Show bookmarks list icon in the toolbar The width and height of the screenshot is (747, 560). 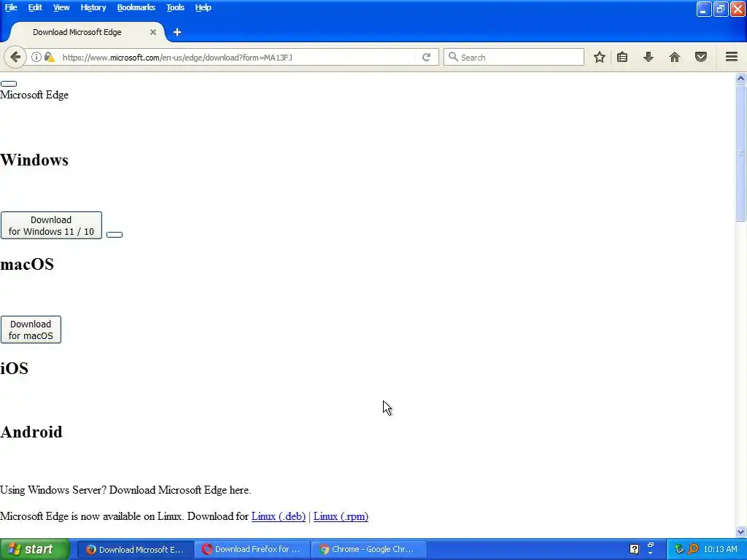622,57
